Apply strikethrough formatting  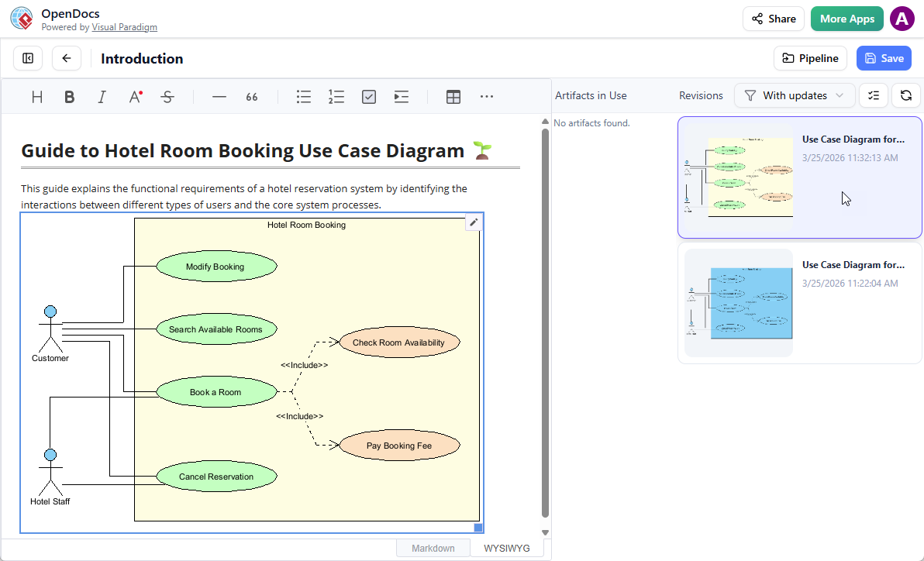coord(167,96)
